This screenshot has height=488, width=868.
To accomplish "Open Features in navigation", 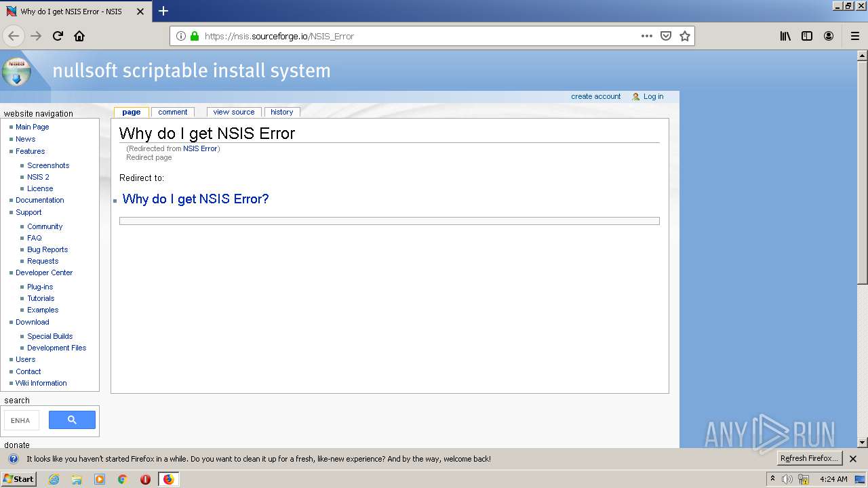I will pos(30,151).
